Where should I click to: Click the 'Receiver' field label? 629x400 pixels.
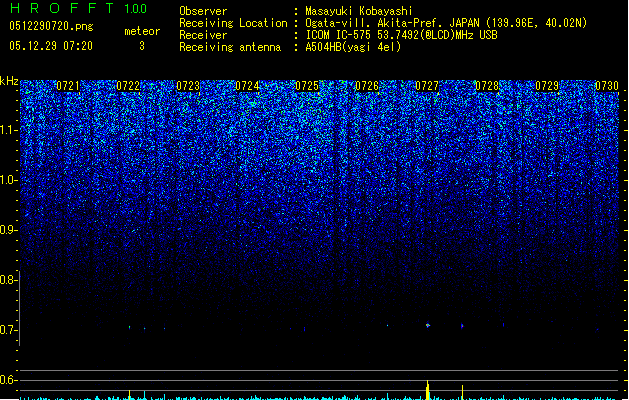203,35
